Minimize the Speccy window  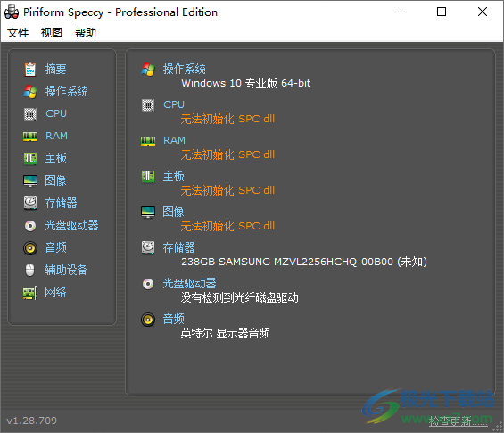tap(401, 12)
